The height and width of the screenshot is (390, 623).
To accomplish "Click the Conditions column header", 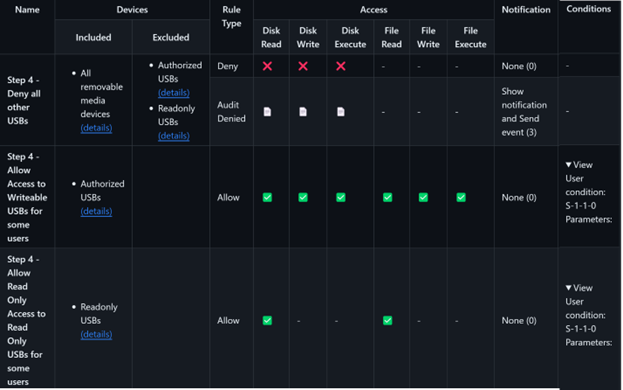I will (588, 9).
